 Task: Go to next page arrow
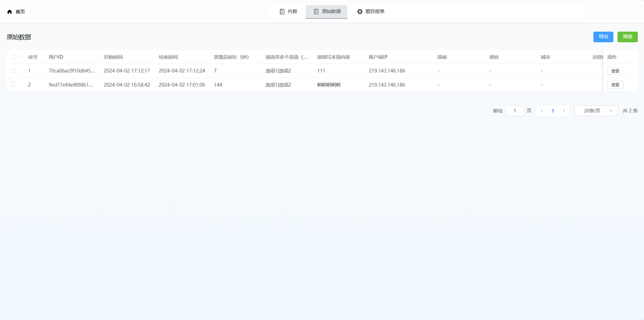click(564, 111)
